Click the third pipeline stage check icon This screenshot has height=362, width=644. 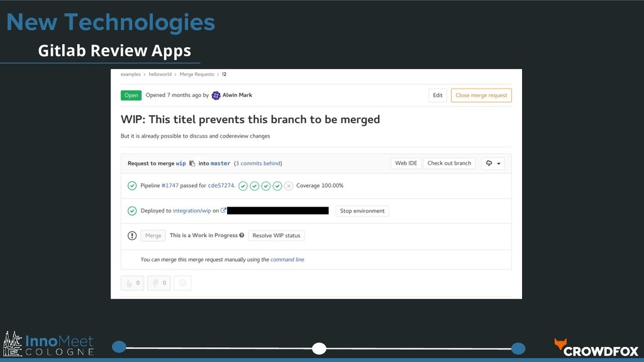coord(266,186)
